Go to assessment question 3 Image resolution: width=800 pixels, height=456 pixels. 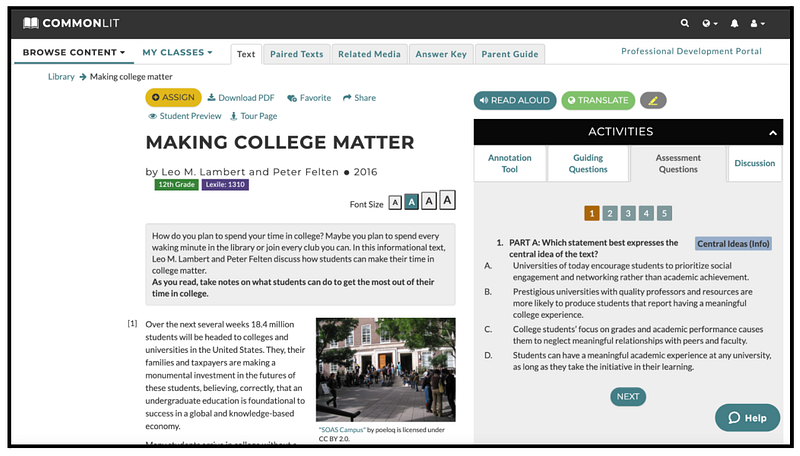(x=628, y=213)
